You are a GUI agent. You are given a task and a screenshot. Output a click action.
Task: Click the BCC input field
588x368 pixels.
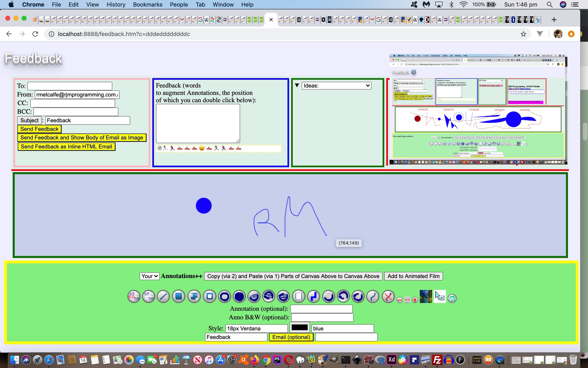pyautogui.click(x=76, y=112)
